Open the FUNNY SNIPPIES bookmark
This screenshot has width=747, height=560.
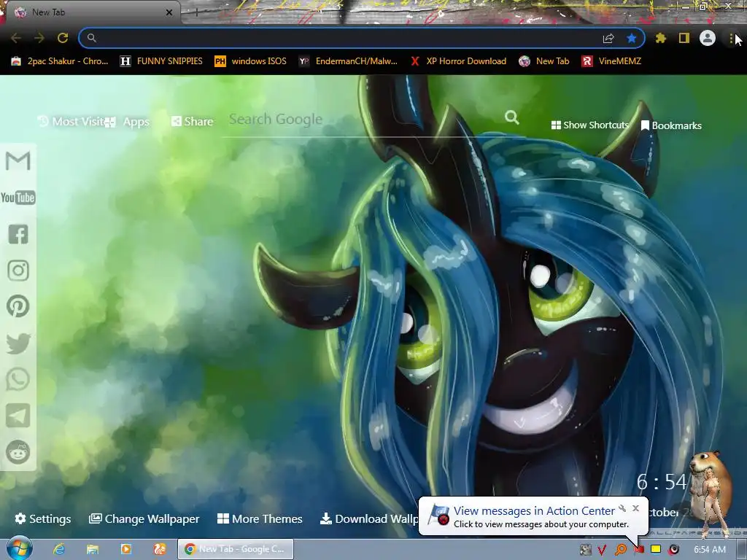point(162,61)
